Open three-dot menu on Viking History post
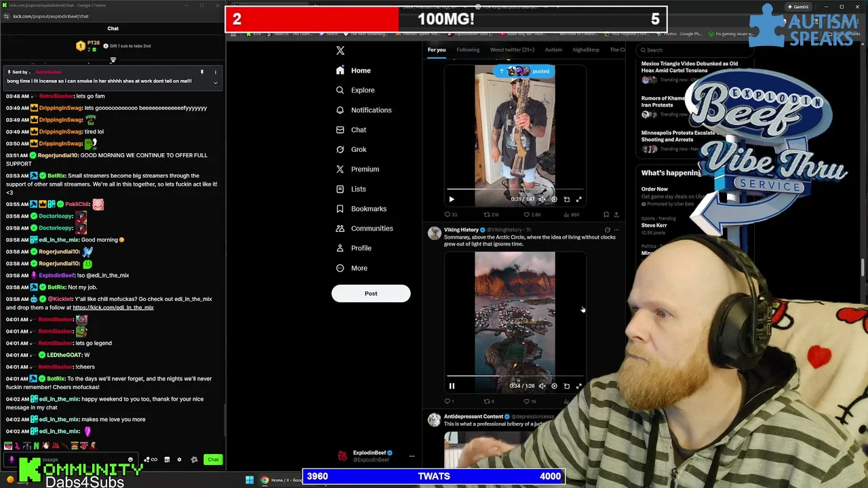The height and width of the screenshot is (488, 868). [x=616, y=230]
